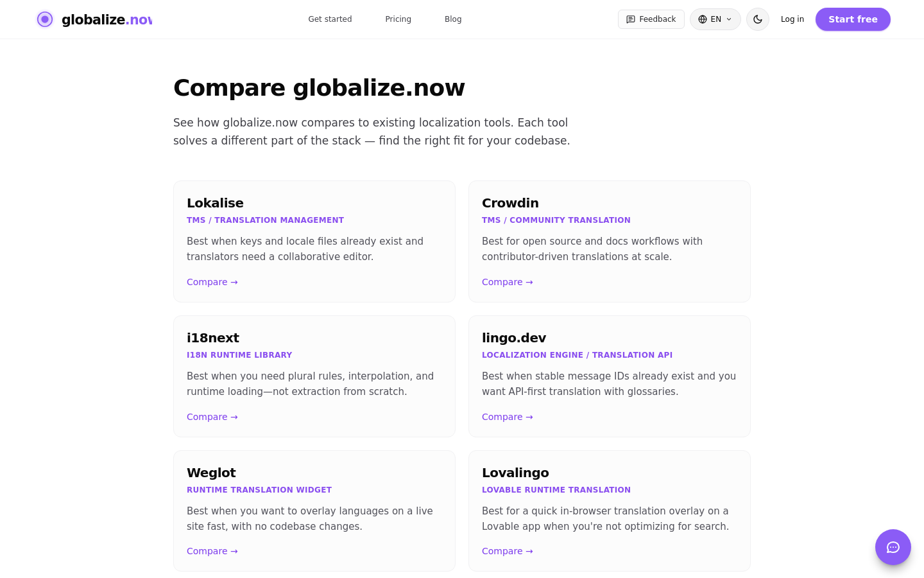924x578 pixels.
Task: Open the Blog menu item
Action: tap(453, 19)
